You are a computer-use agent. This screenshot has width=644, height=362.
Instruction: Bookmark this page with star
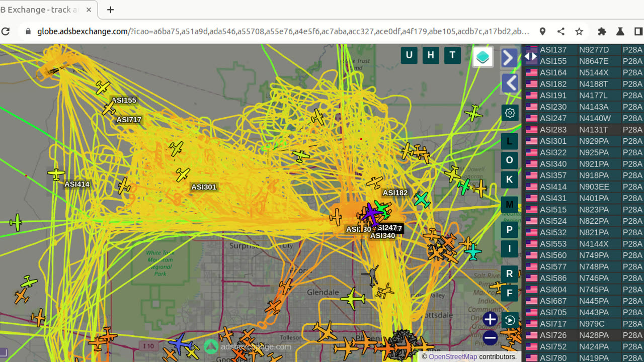579,31
